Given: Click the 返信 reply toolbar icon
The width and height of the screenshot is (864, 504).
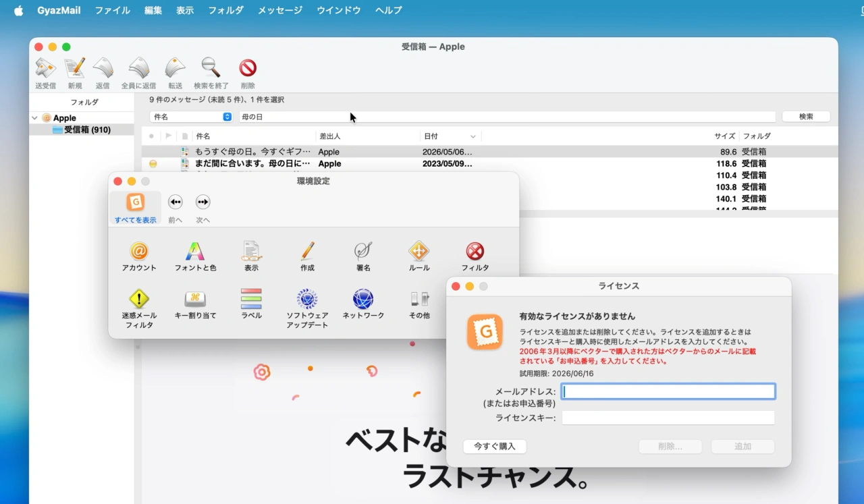Looking at the screenshot, I should [103, 68].
